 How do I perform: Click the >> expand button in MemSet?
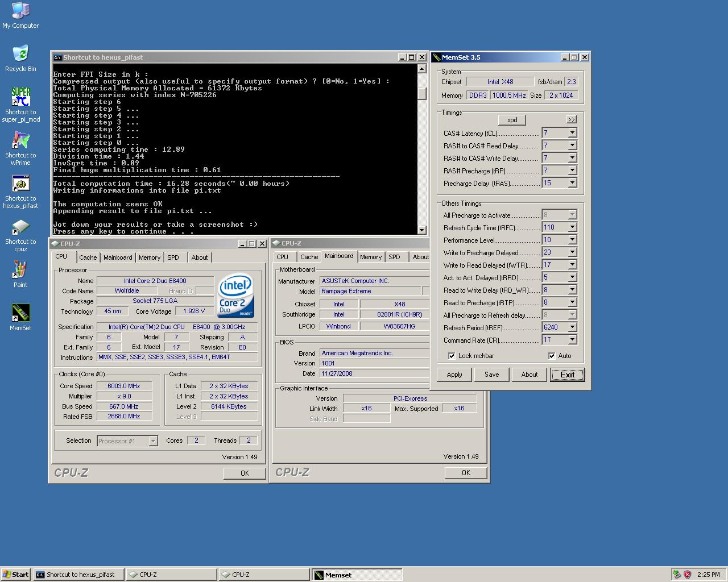[x=571, y=119]
